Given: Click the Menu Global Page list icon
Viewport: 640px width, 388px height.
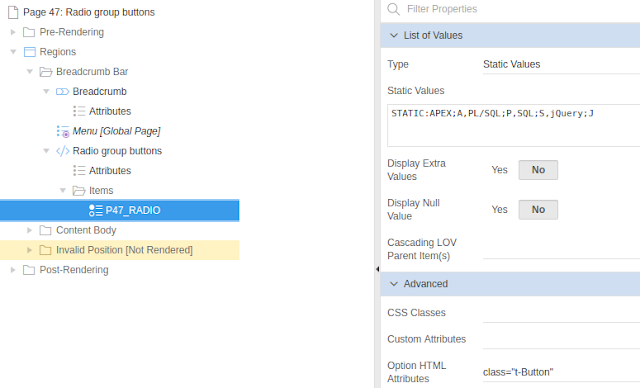Looking at the screenshot, I should [63, 131].
